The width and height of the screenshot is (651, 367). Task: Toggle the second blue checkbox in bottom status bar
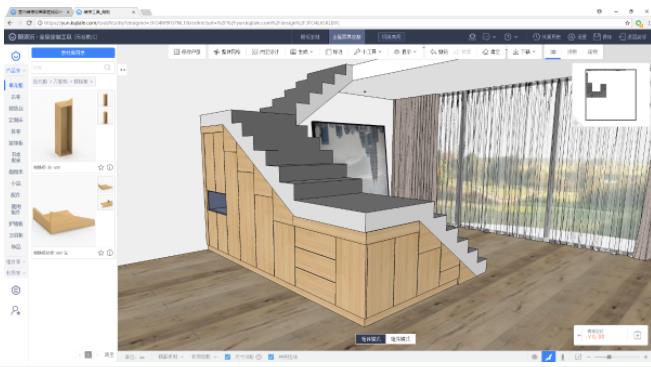271,357
